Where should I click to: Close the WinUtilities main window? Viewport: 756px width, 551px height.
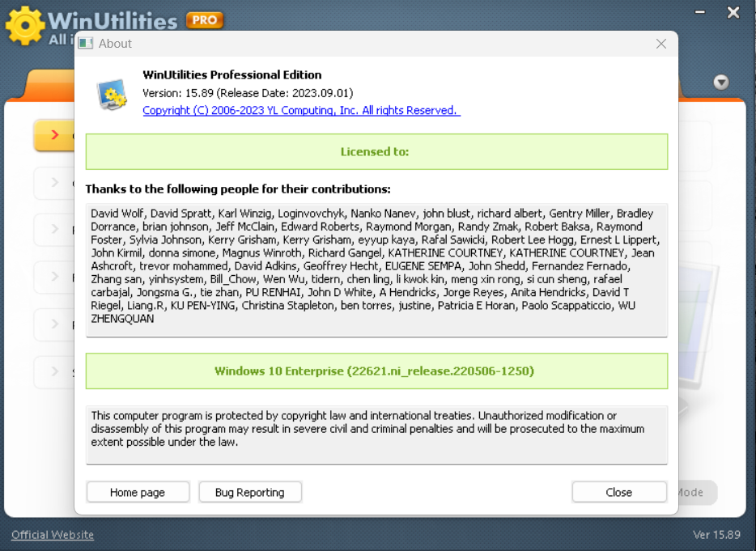click(x=733, y=12)
